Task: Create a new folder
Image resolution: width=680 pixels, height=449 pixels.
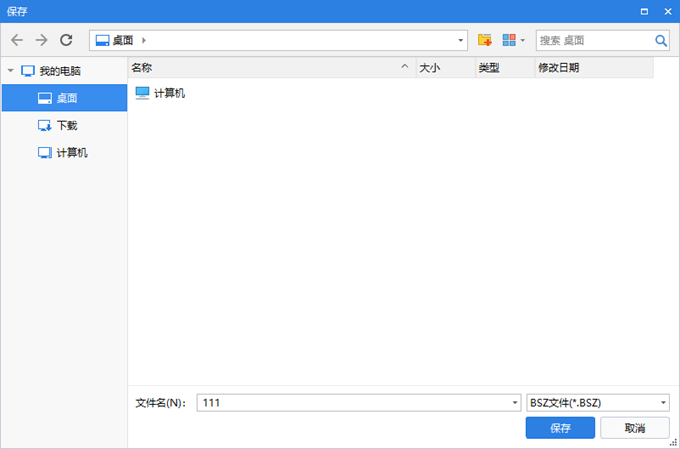Action: (485, 40)
